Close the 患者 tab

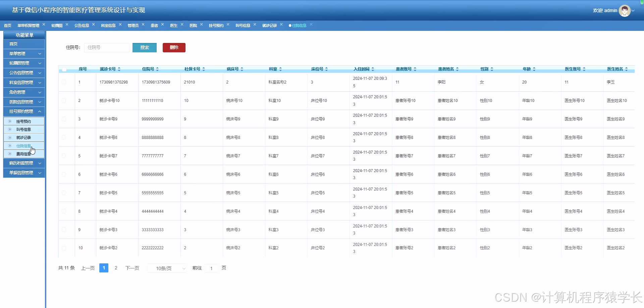[162, 24]
